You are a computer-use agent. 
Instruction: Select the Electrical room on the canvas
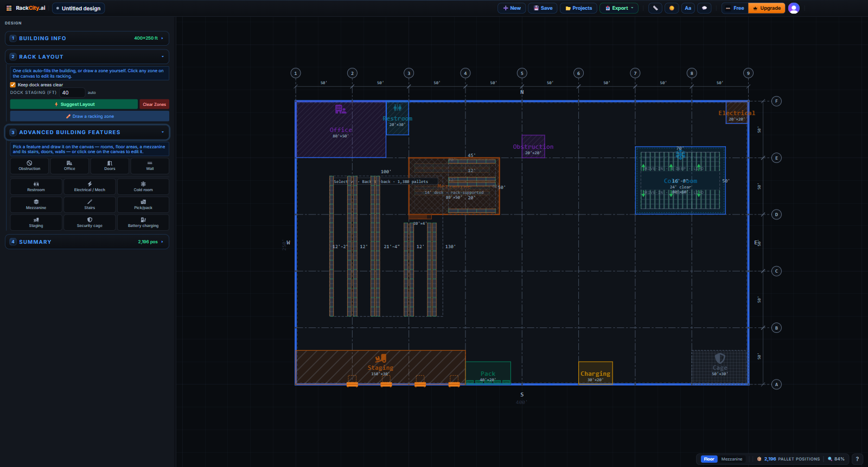coord(737,112)
